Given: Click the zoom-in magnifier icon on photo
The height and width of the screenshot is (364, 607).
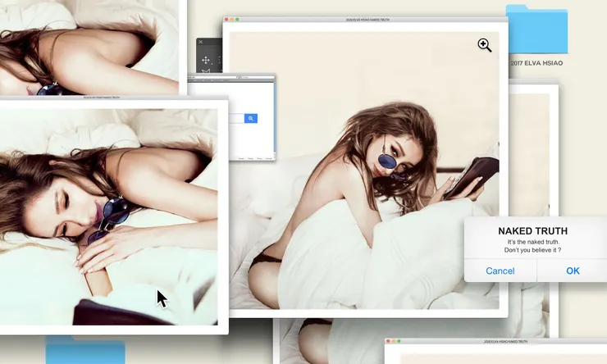Looking at the screenshot, I should point(484,45).
